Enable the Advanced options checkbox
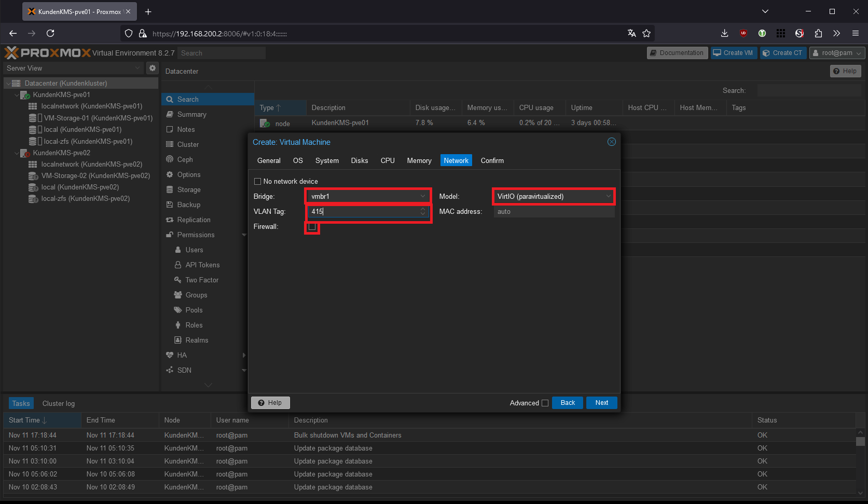The height and width of the screenshot is (504, 868). click(545, 403)
